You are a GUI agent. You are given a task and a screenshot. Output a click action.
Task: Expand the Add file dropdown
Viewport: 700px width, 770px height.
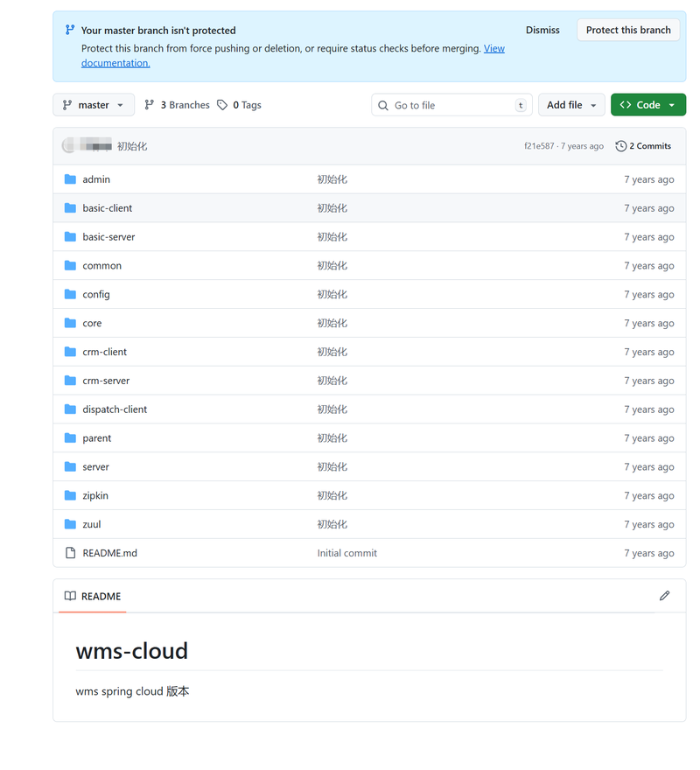tap(570, 105)
